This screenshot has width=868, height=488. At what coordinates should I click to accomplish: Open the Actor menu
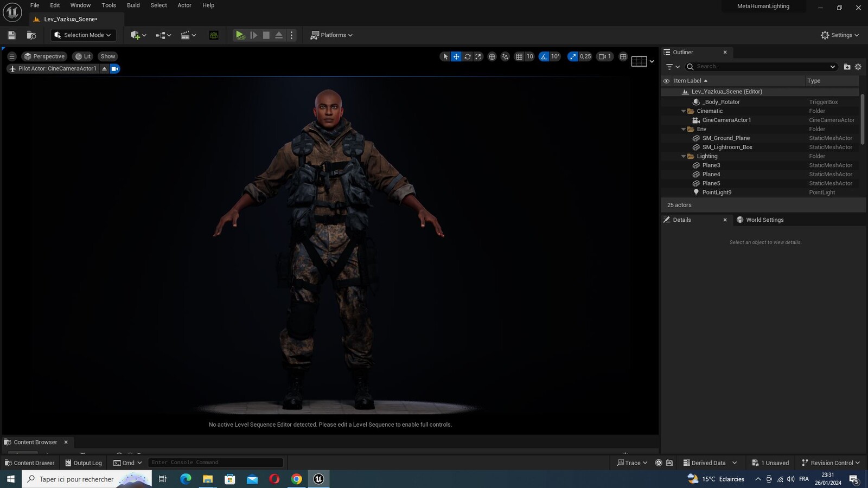184,5
